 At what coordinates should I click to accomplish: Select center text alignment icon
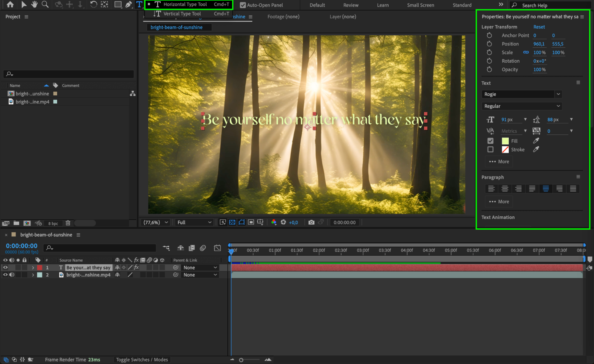coord(505,188)
